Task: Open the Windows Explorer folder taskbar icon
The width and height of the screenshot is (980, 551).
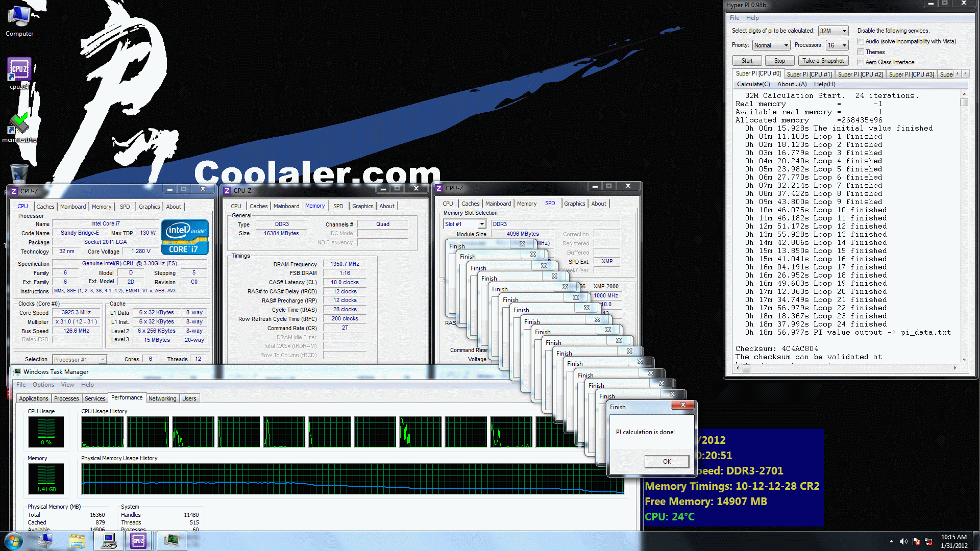Action: tap(77, 541)
